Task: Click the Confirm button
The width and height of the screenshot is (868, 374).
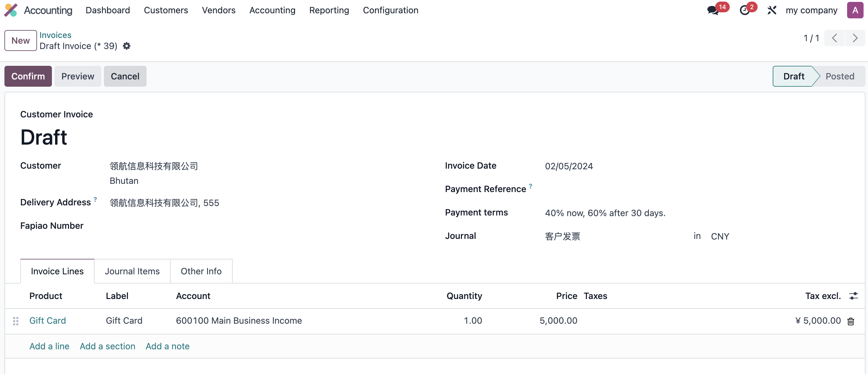Action: tap(28, 76)
